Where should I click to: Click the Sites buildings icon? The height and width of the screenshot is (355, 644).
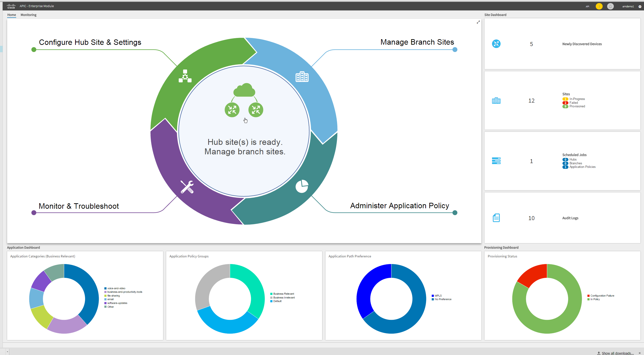[x=496, y=101]
